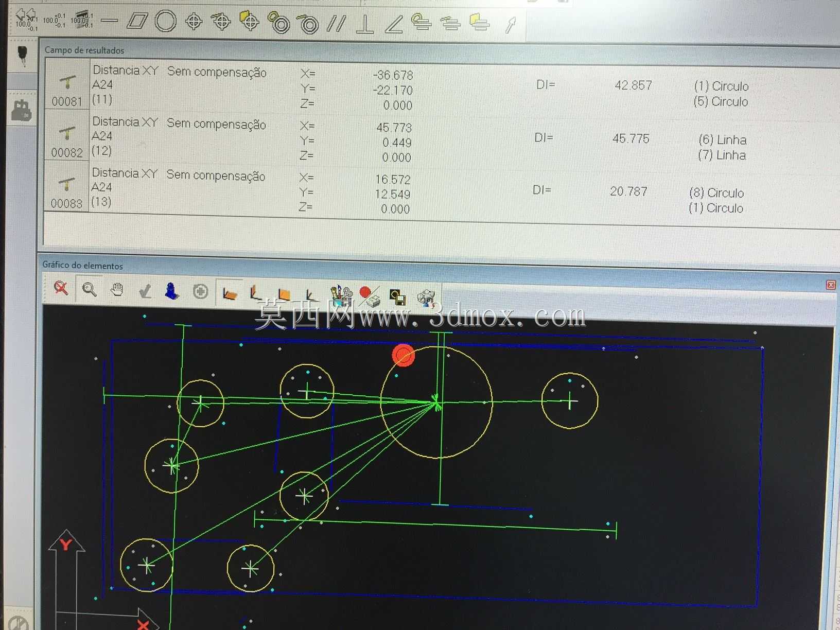Select the symmetry icon with yellow ring

coord(421,22)
